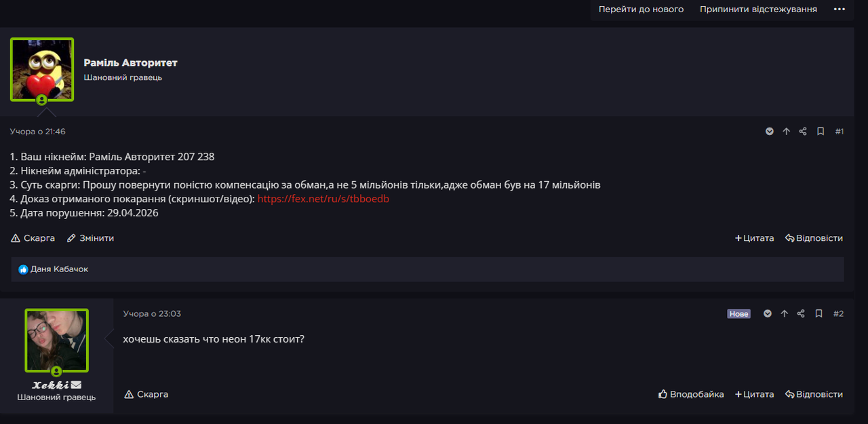Open the fex.net proof link
This screenshot has width=868, height=424.
pyautogui.click(x=323, y=199)
